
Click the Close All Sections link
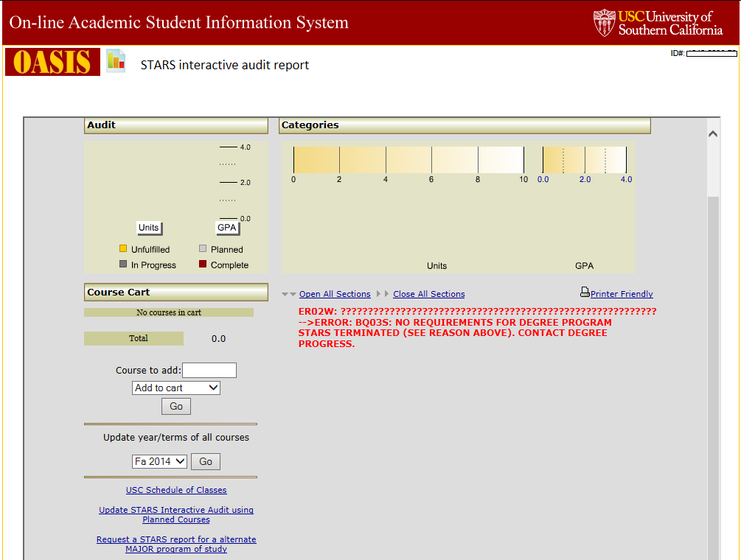428,294
